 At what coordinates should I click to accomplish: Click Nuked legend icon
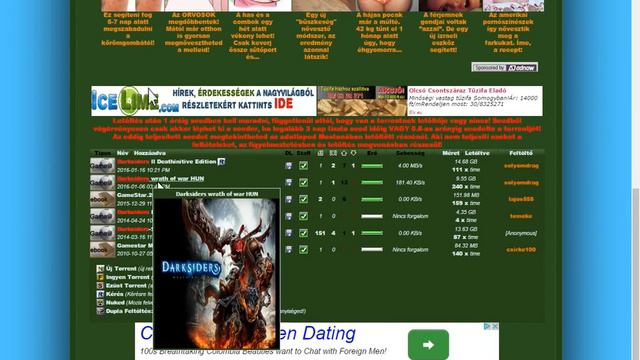[100, 302]
